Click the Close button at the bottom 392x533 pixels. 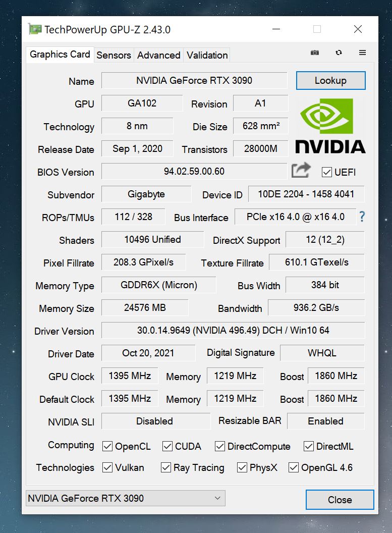pos(340,500)
